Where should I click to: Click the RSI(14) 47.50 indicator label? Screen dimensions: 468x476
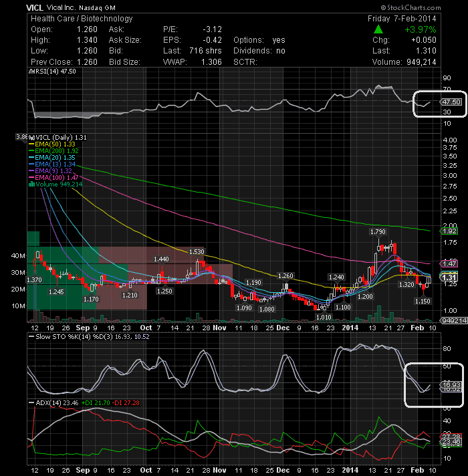coord(52,72)
